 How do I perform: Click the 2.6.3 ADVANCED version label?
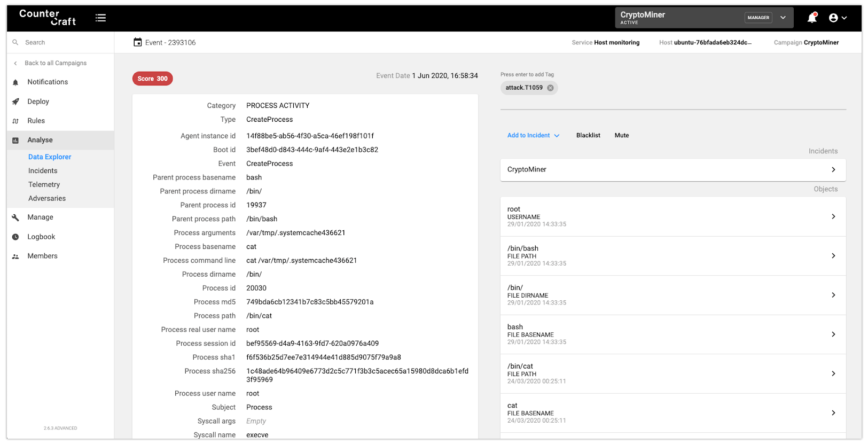pos(60,428)
